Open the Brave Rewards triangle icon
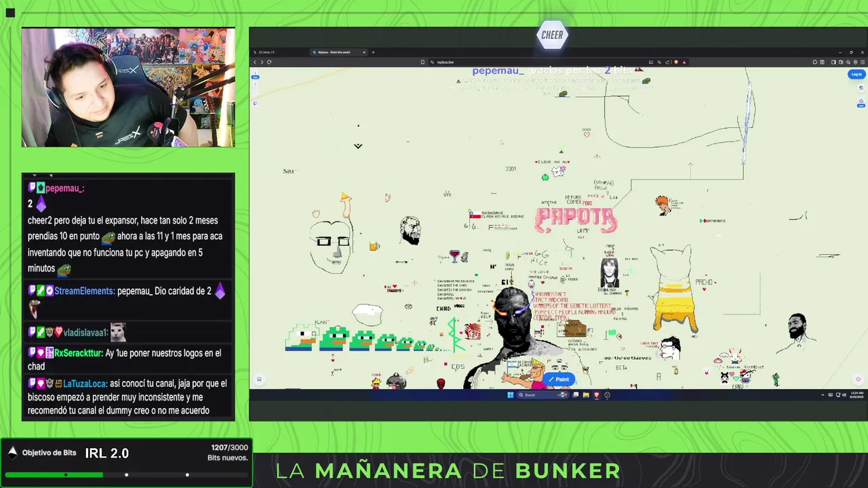Screen dimensions: 868x488 (x=684, y=62)
